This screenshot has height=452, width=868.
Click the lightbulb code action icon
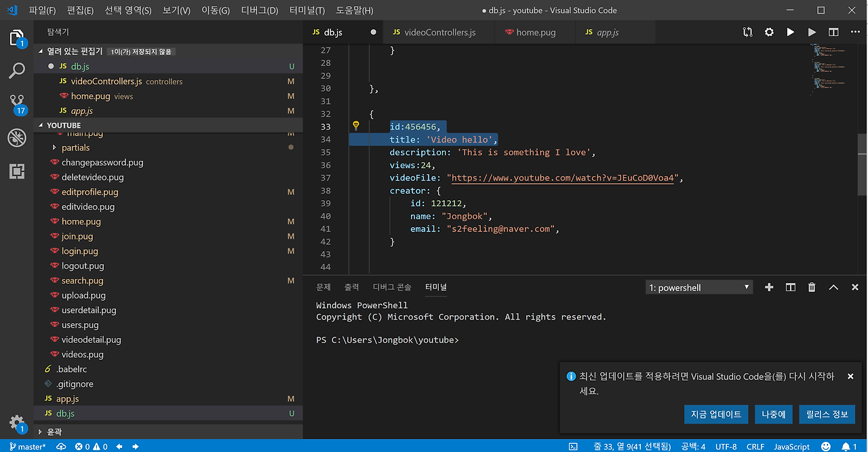[355, 126]
